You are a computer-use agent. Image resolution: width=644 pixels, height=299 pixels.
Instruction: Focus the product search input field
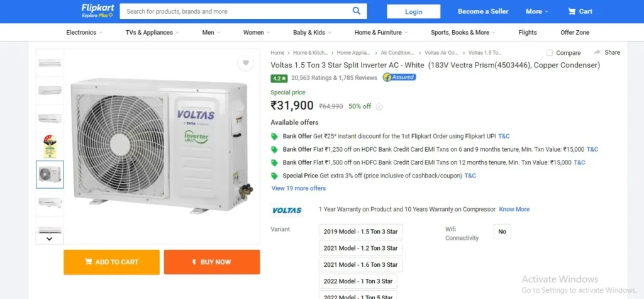tap(235, 11)
